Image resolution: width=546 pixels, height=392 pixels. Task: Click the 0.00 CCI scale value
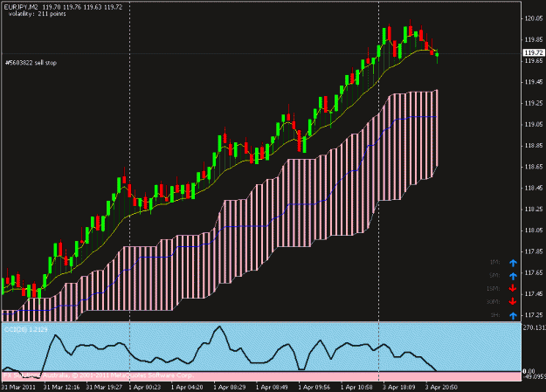pyautogui.click(x=529, y=371)
